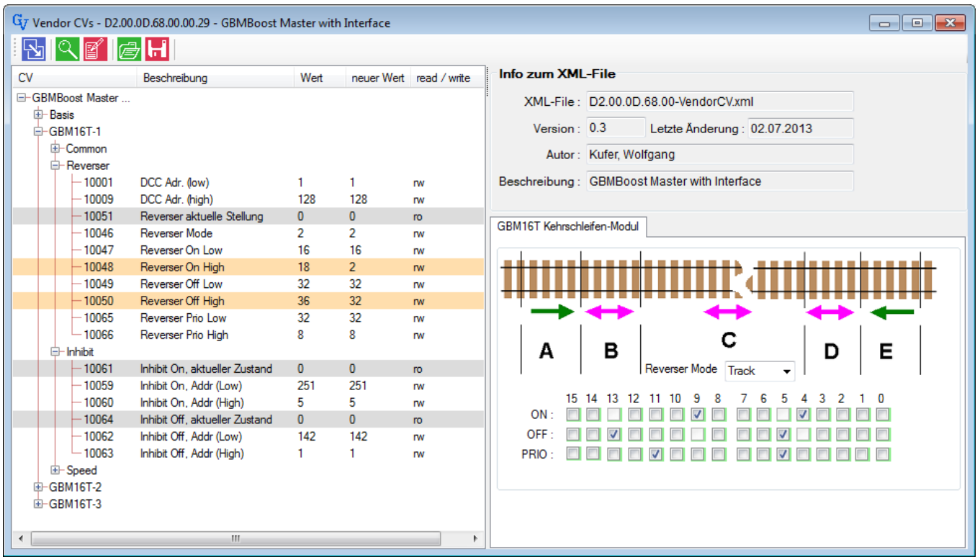Select Reverser On Low row
The width and height of the screenshot is (980, 560).
click(x=248, y=250)
